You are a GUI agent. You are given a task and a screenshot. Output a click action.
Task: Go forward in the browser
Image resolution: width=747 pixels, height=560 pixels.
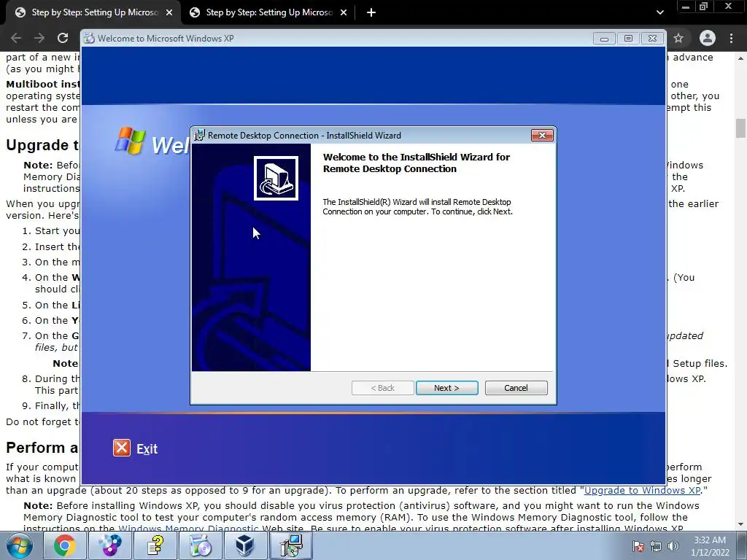pyautogui.click(x=39, y=38)
